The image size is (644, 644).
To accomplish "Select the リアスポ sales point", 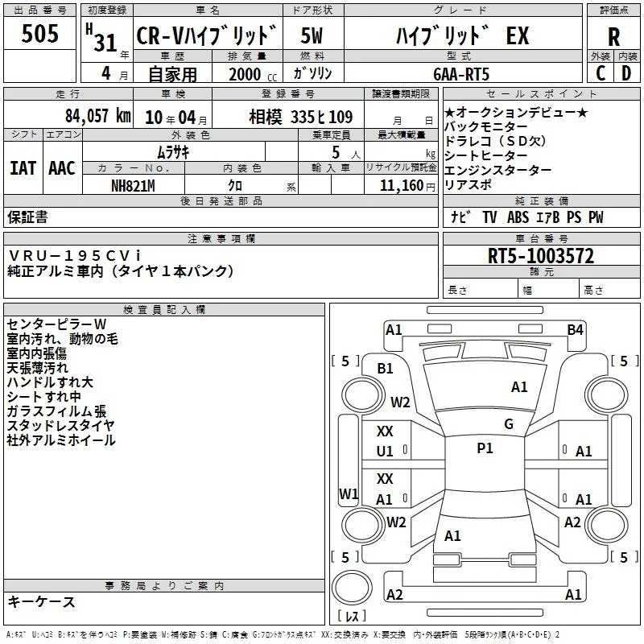I will [468, 185].
